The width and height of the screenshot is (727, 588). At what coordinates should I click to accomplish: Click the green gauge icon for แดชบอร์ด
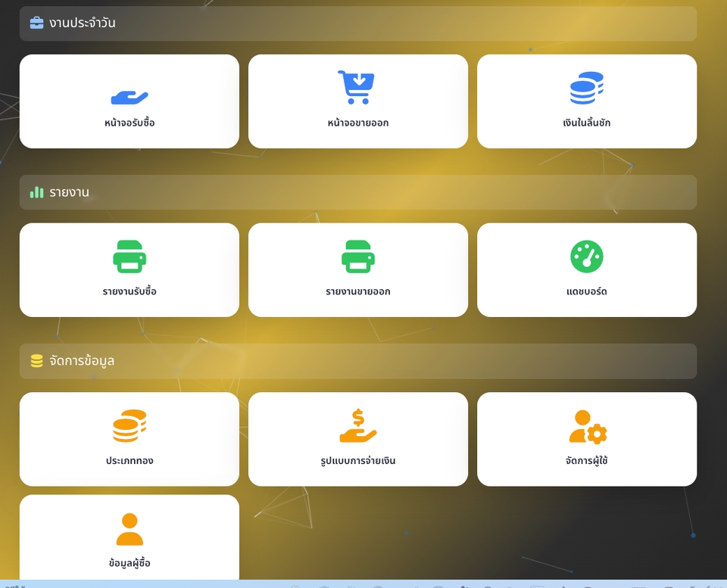click(586, 257)
